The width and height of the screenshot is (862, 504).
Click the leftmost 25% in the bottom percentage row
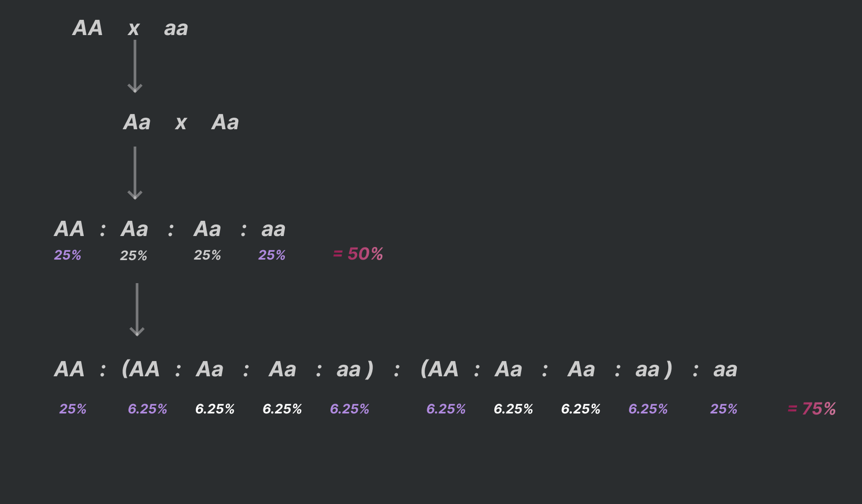[x=73, y=409]
